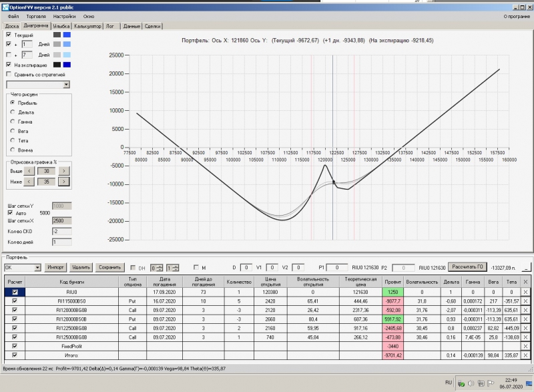Toggle the 'На экспирацию' checkbox

(8, 65)
